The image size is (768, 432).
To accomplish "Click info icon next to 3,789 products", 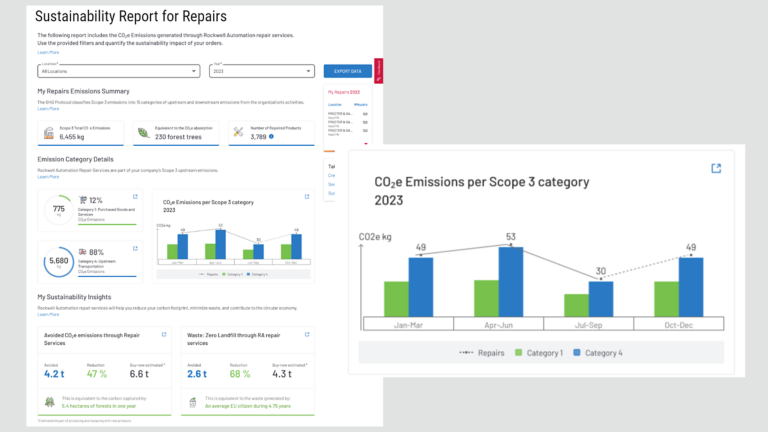I will 271,137.
